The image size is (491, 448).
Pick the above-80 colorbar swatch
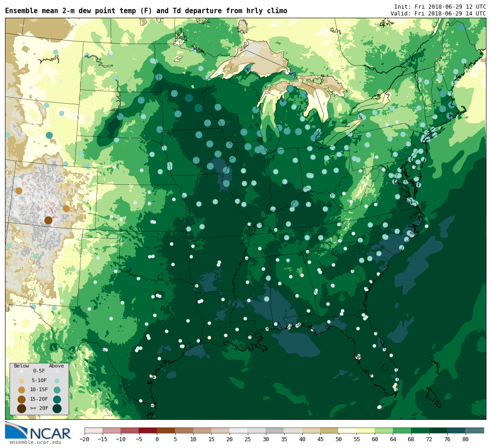[x=475, y=430]
